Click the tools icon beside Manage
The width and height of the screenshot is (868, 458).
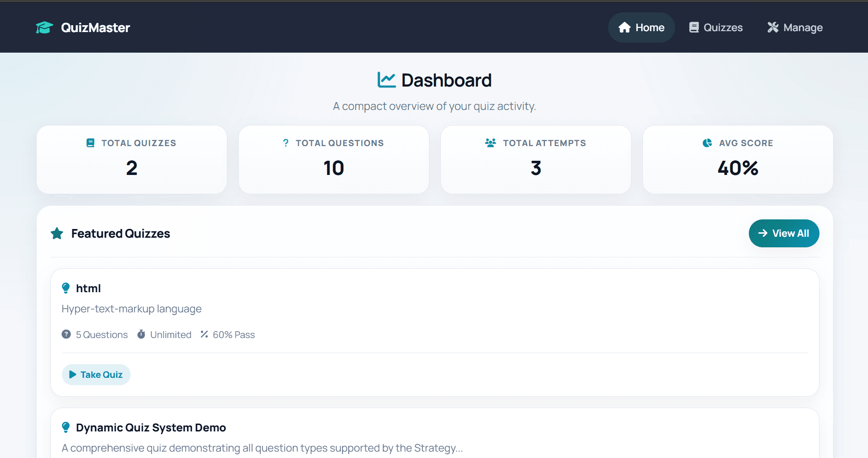point(773,27)
